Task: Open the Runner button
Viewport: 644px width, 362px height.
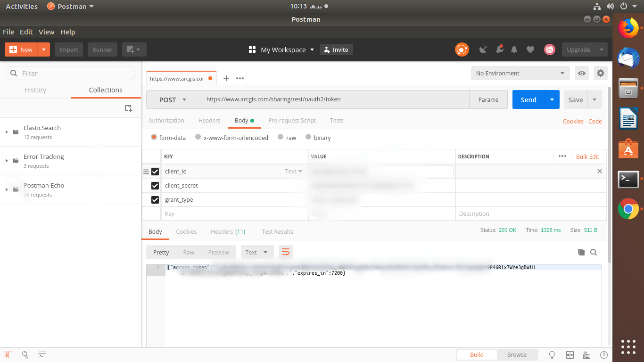Action: tap(102, 49)
